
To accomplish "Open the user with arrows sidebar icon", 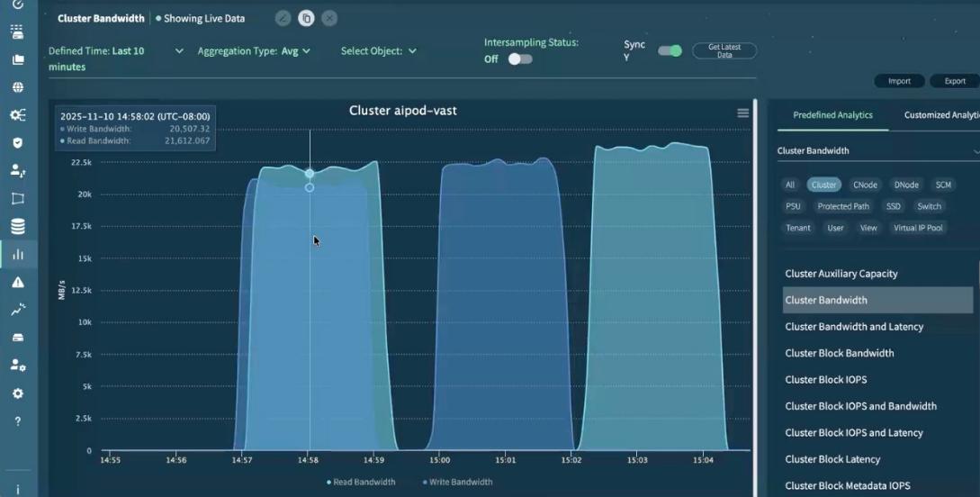I will tap(17, 171).
